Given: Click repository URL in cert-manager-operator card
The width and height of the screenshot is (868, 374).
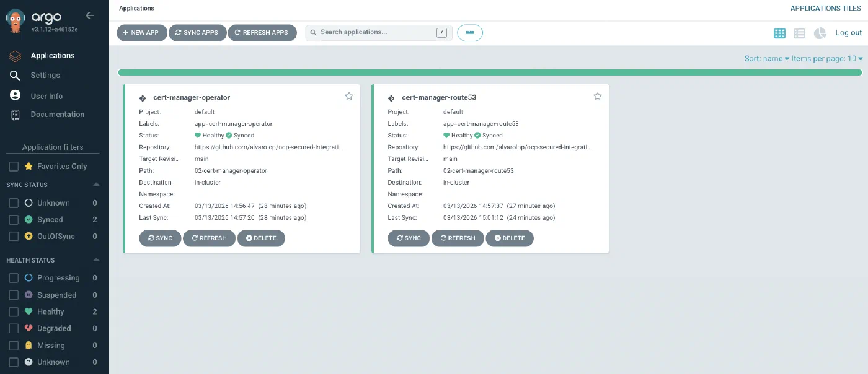Looking at the screenshot, I should 269,147.
